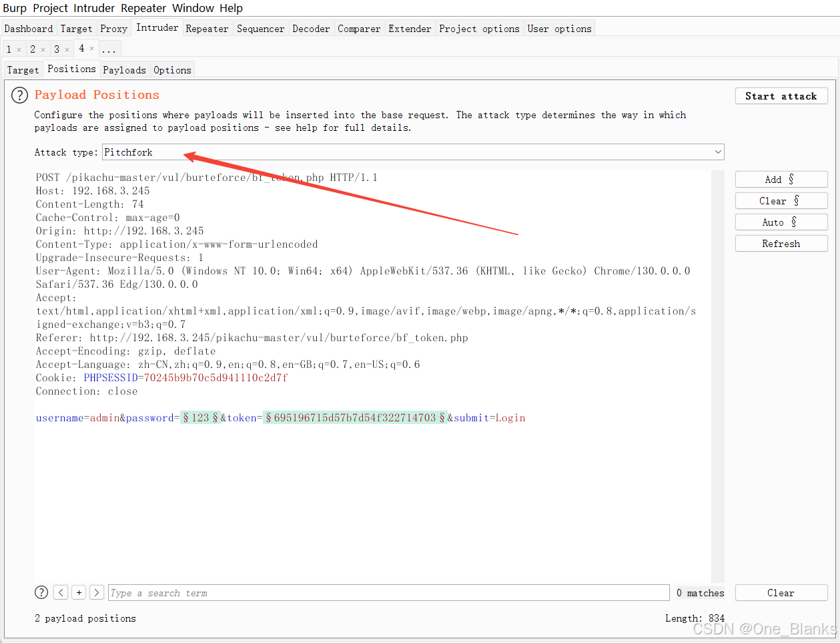Image resolution: width=840 pixels, height=643 pixels.
Task: Select Intruder attack tab 3
Action: point(57,49)
